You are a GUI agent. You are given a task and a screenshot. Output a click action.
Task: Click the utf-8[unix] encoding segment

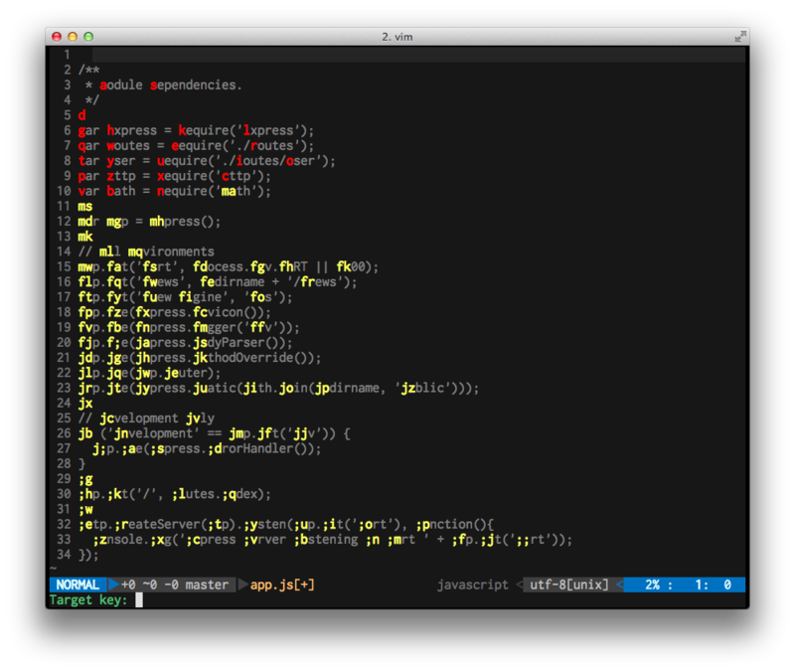coord(568,585)
